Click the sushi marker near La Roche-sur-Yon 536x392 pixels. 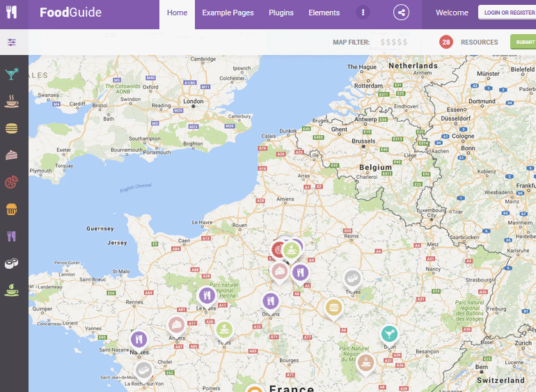coord(143,371)
